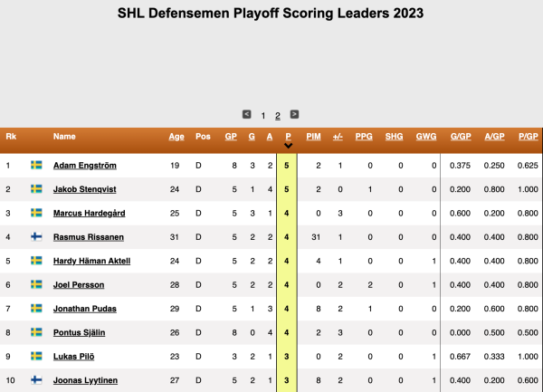543x392 pixels.
Task: Sort by the +/- column header
Action: point(338,137)
